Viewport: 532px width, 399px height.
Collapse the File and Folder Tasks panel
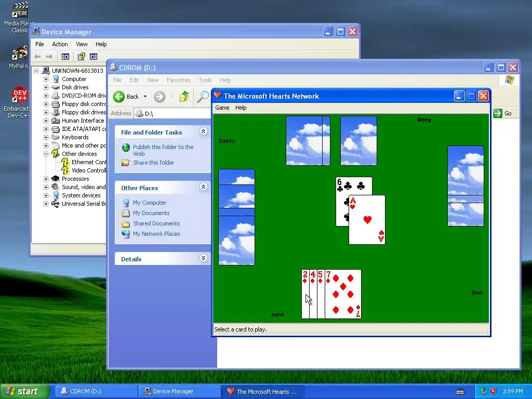click(x=203, y=131)
